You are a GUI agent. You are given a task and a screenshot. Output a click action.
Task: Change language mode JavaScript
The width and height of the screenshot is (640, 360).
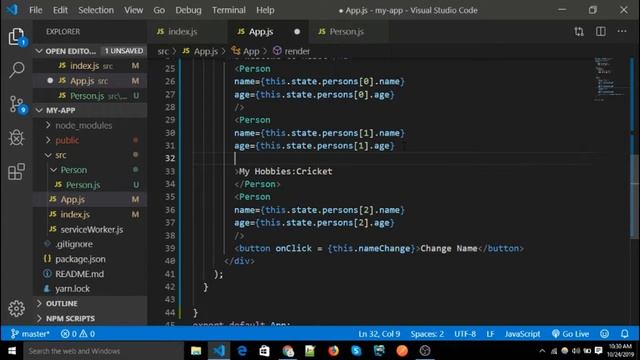tap(522, 334)
